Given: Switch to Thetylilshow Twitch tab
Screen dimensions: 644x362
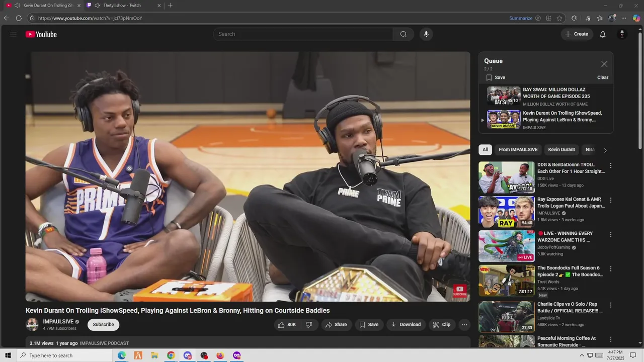Looking at the screenshot, I should click(122, 6).
